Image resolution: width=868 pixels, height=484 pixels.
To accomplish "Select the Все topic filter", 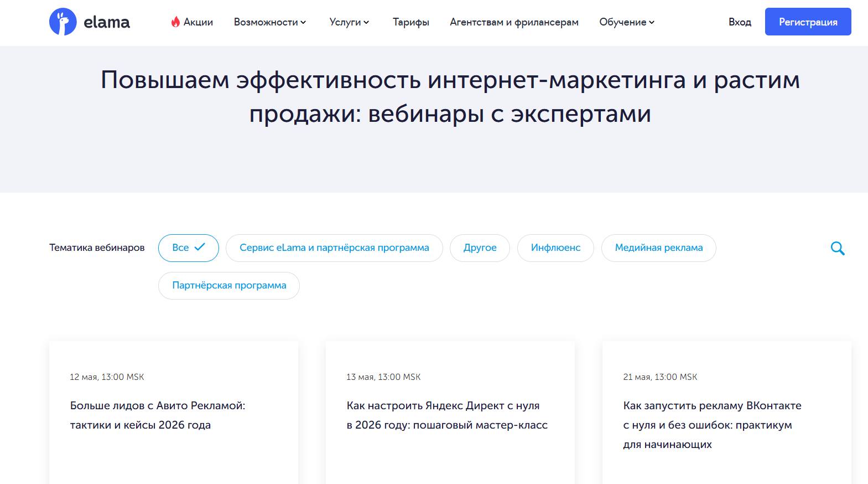I will click(x=189, y=248).
